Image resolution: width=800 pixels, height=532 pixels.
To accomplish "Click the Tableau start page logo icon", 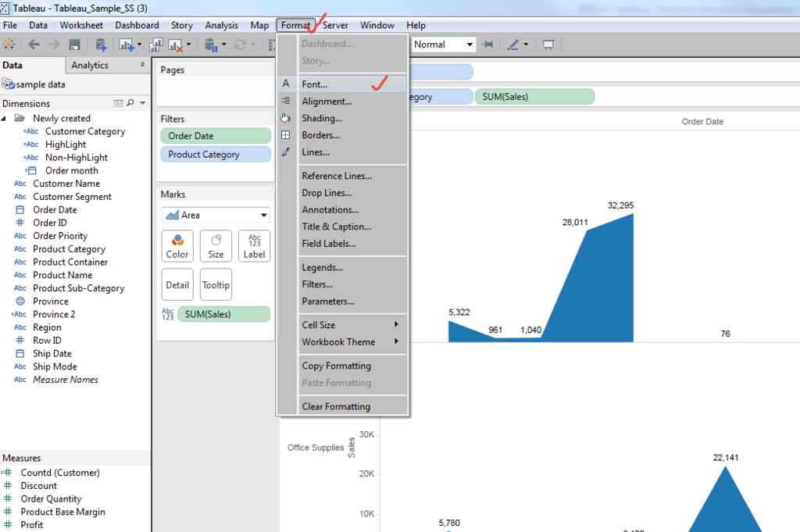I will point(9,45).
